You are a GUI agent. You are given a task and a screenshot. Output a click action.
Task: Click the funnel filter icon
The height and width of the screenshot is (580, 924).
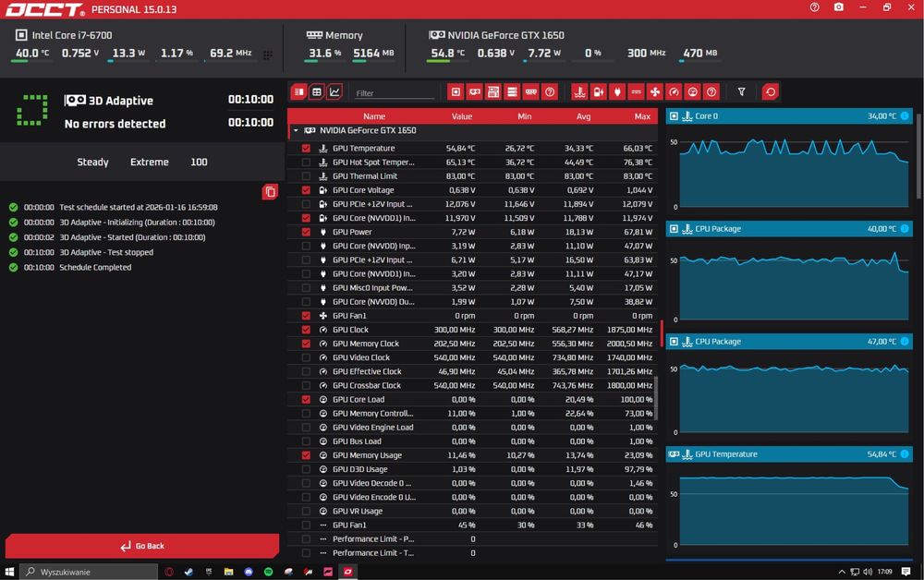[x=741, y=91]
